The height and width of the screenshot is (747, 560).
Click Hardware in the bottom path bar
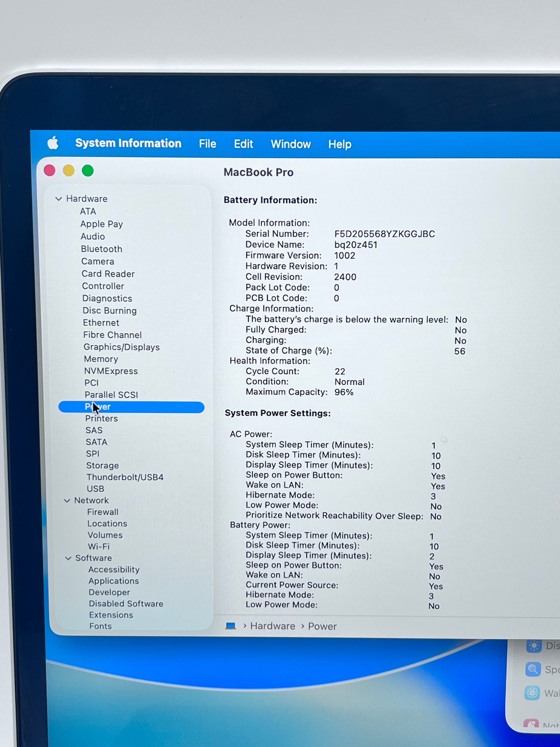(x=272, y=626)
